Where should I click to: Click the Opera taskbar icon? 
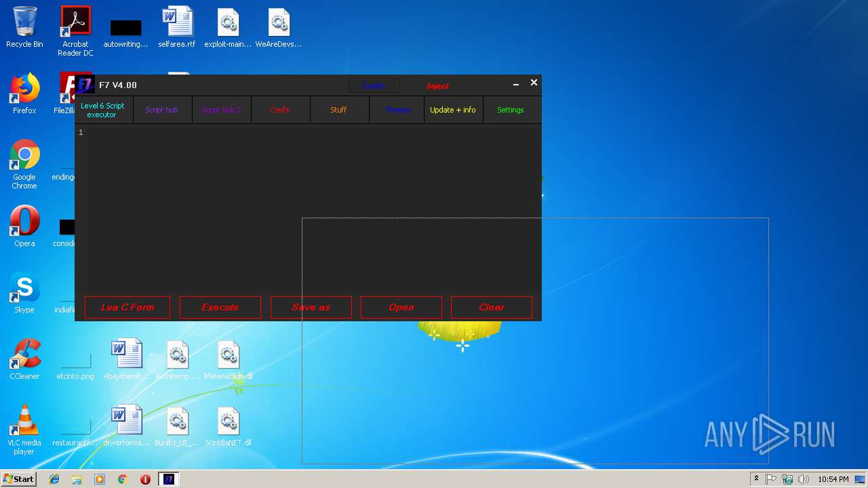tap(145, 479)
